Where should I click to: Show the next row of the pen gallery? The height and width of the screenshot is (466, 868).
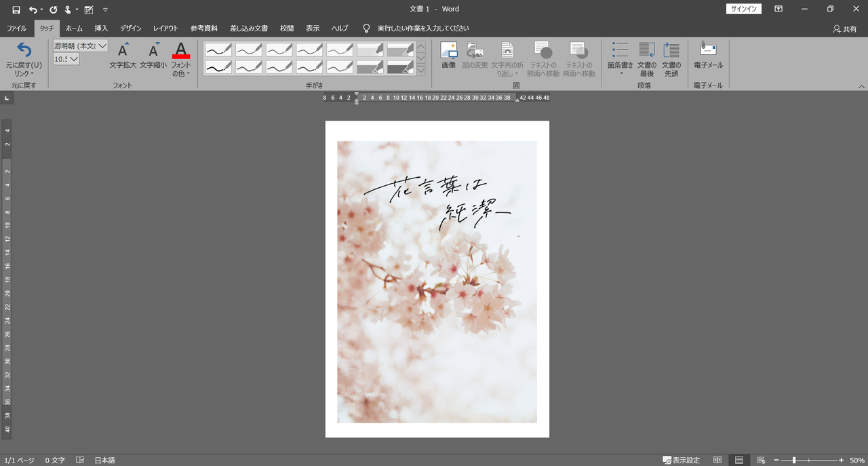420,58
